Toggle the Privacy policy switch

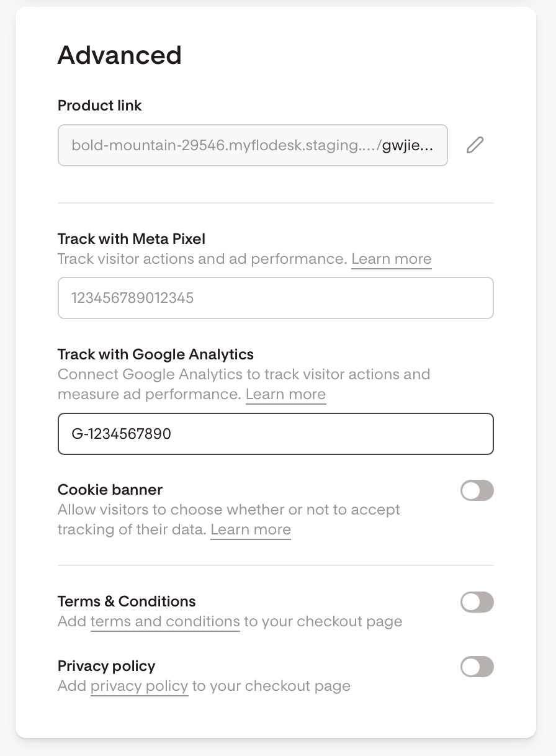tap(477, 667)
